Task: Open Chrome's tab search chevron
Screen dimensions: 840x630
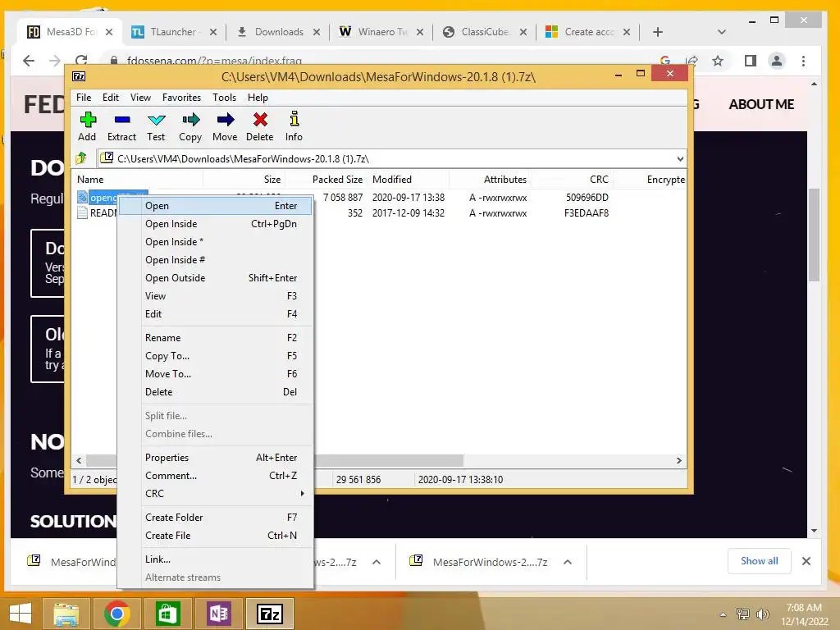Action: tap(722, 32)
